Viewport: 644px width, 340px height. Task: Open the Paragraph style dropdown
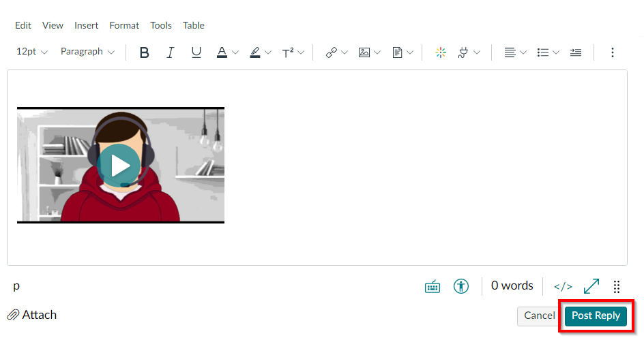[87, 52]
